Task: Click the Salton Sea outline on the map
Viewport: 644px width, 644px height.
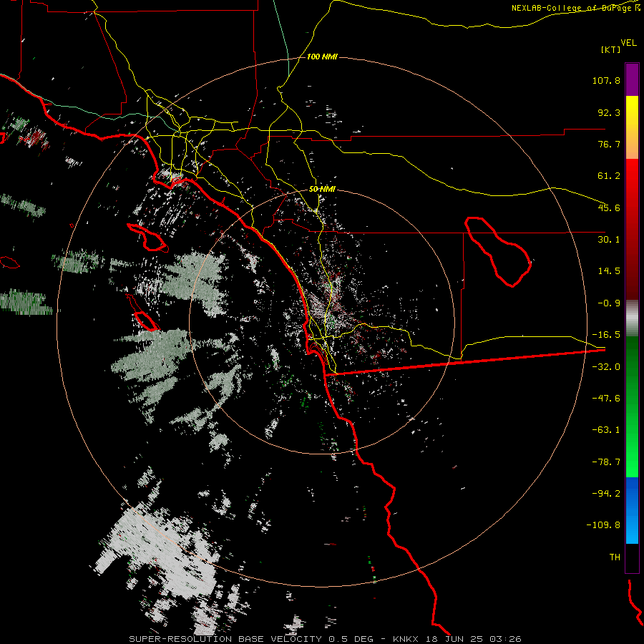Action: pyautogui.click(x=498, y=252)
